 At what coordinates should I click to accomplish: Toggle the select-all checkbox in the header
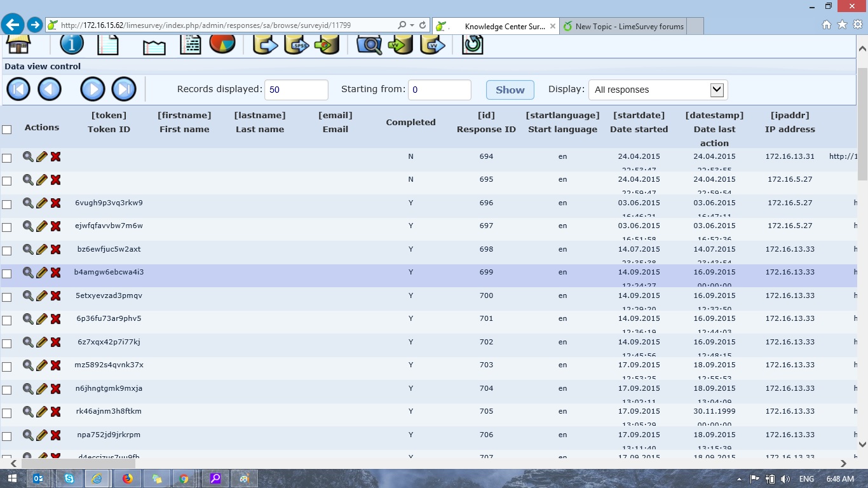[7, 130]
